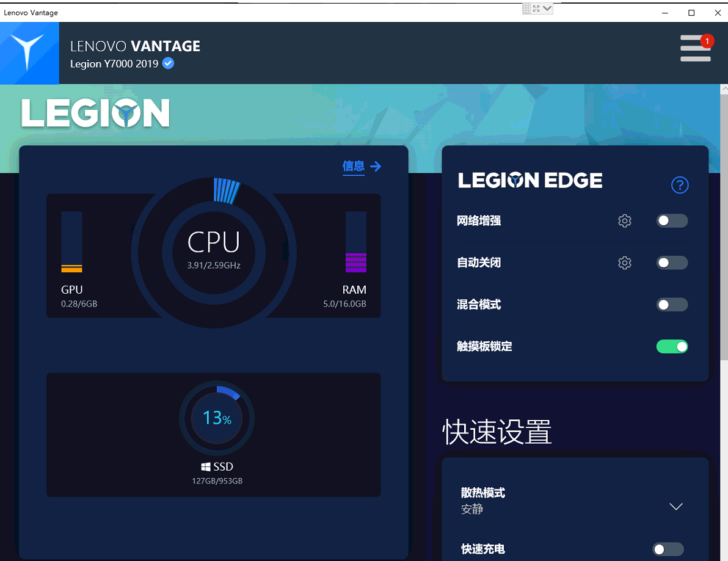Viewport: 728px width, 561px height.
Task: Turn on 快速充电 toggle
Action: coord(668,549)
